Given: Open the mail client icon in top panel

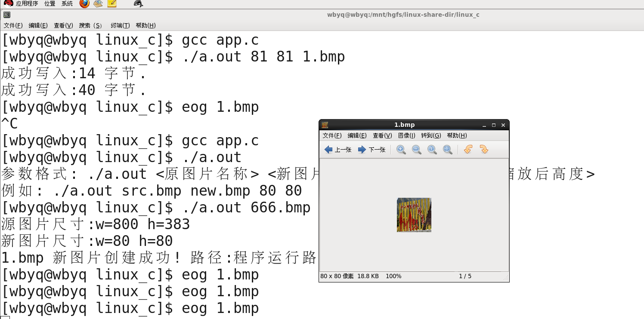Looking at the screenshot, I should coord(98,4).
